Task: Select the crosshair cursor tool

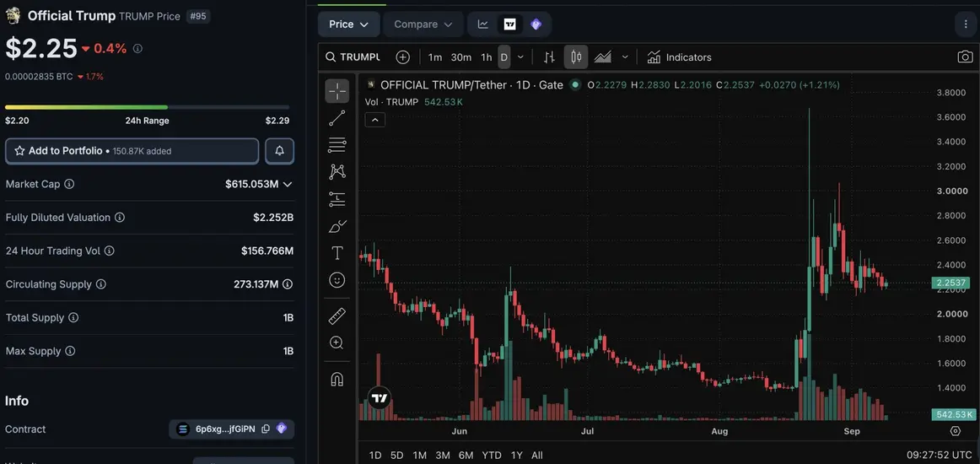Action: tap(337, 91)
